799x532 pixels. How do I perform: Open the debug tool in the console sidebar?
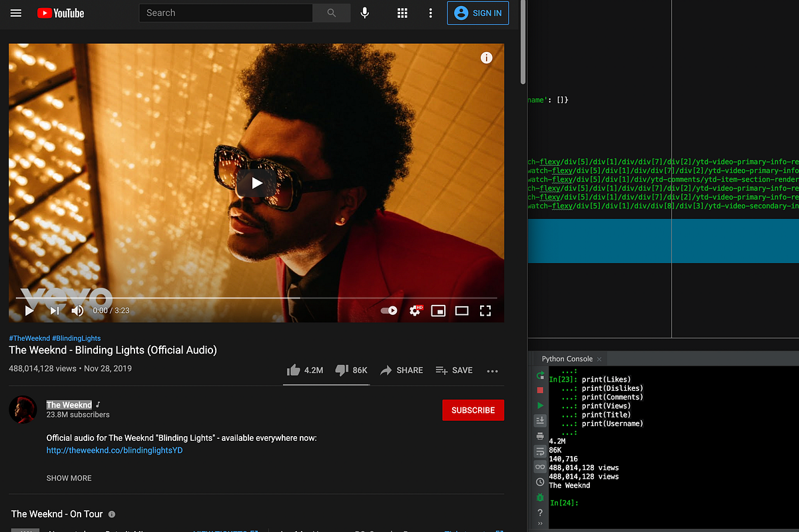(539, 497)
